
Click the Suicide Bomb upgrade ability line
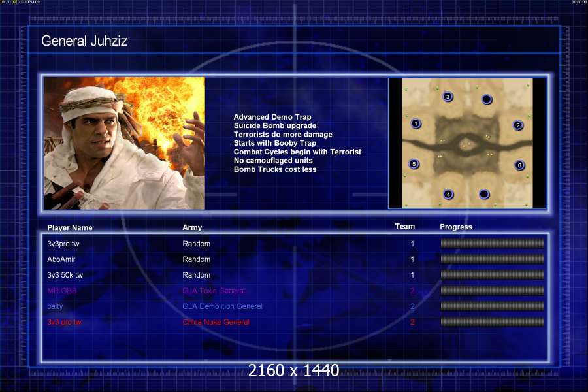275,125
